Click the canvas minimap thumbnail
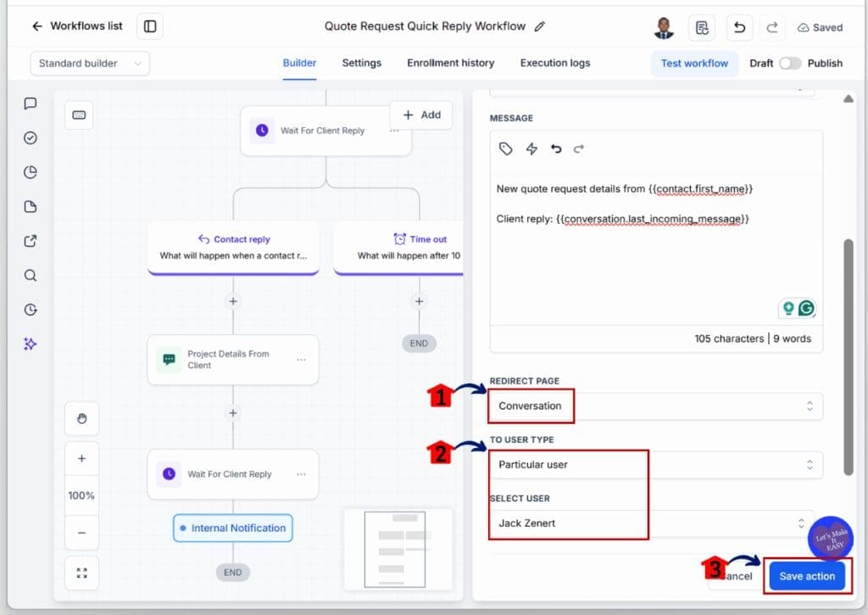 coord(398,549)
